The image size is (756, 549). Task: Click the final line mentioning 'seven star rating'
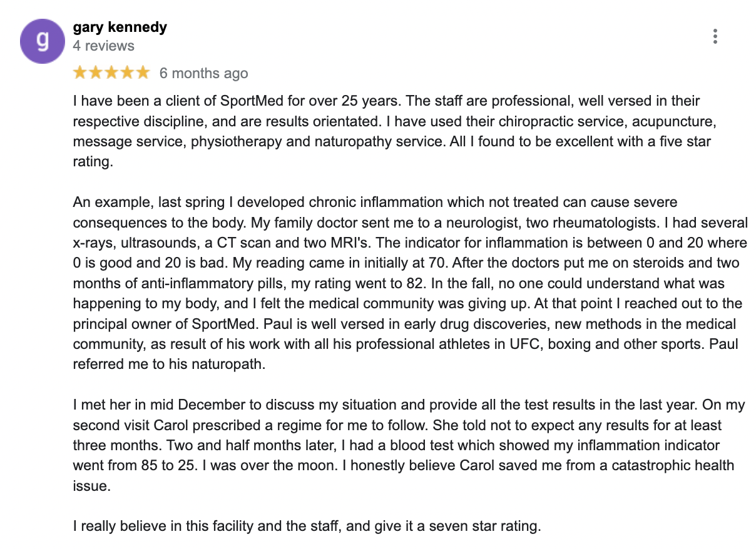click(x=307, y=526)
